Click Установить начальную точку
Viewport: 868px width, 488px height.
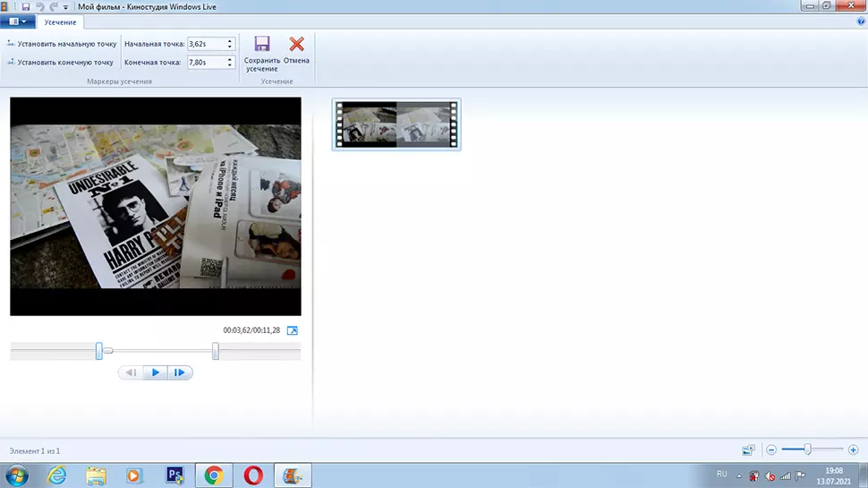pyautogui.click(x=61, y=43)
